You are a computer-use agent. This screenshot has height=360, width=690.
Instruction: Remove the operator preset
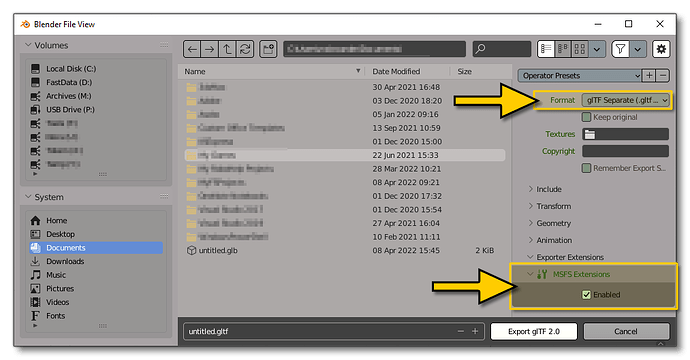point(663,76)
